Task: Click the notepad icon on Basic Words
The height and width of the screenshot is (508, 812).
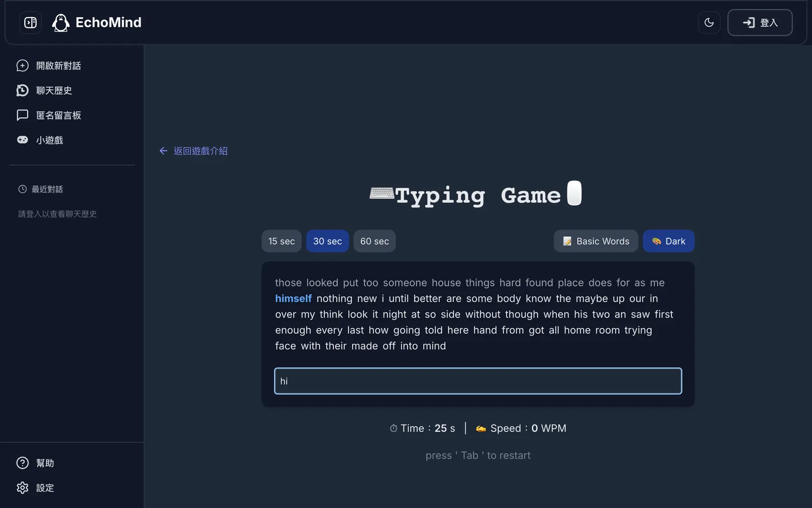Action: coord(567,241)
